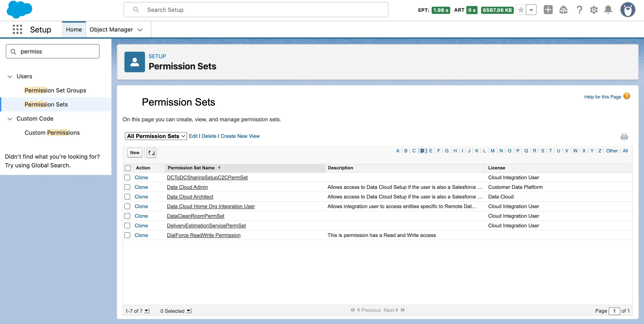
Task: Open the favorites list dropdown arrow
Action: point(531,10)
